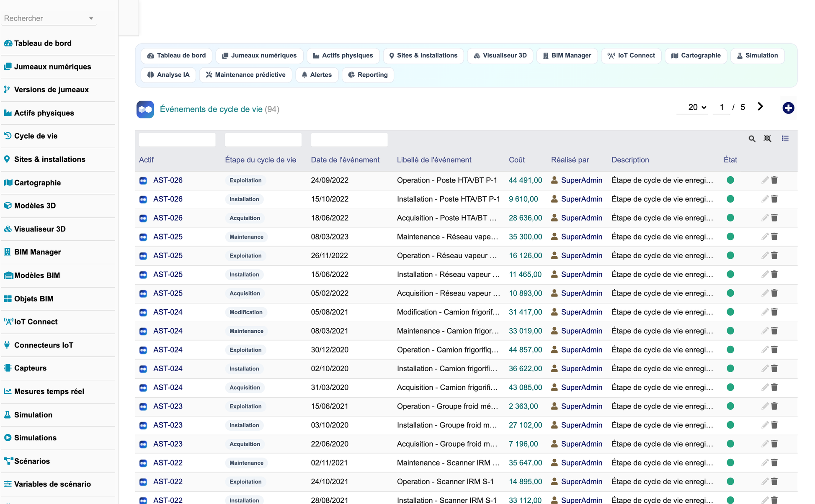Click the current page number field
The height and width of the screenshot is (504, 815).
tap(722, 108)
